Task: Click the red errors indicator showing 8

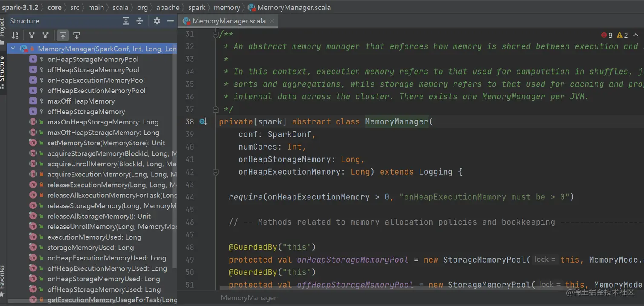Action: (607, 35)
